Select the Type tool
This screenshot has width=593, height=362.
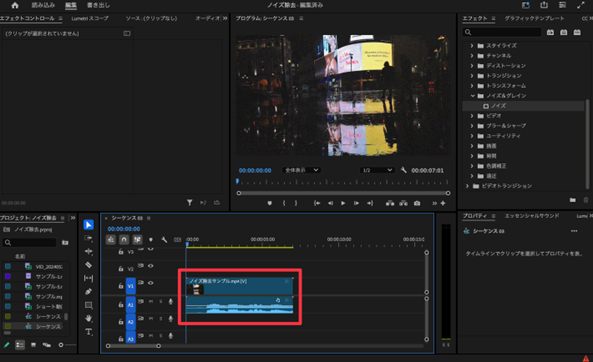click(x=88, y=332)
